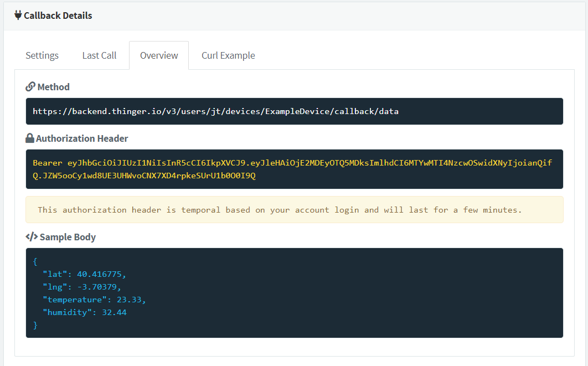Click the temporal authorization header notice
Screen dimensions: 588x366
[295, 210]
